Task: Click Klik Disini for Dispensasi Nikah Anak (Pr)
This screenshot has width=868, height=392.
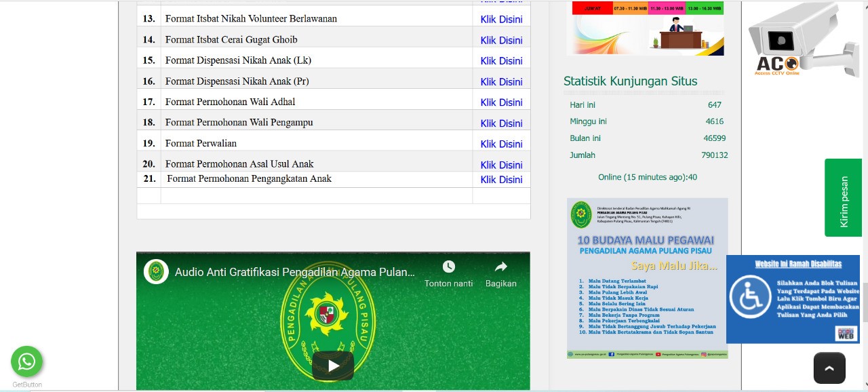Action: [x=501, y=81]
